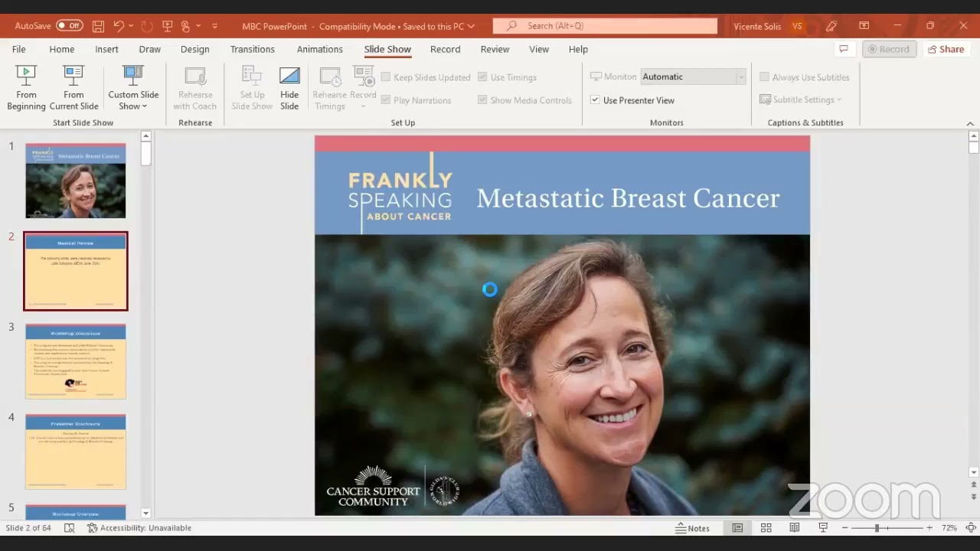Start slide show From Beginning
980x551 pixels.
[26, 88]
